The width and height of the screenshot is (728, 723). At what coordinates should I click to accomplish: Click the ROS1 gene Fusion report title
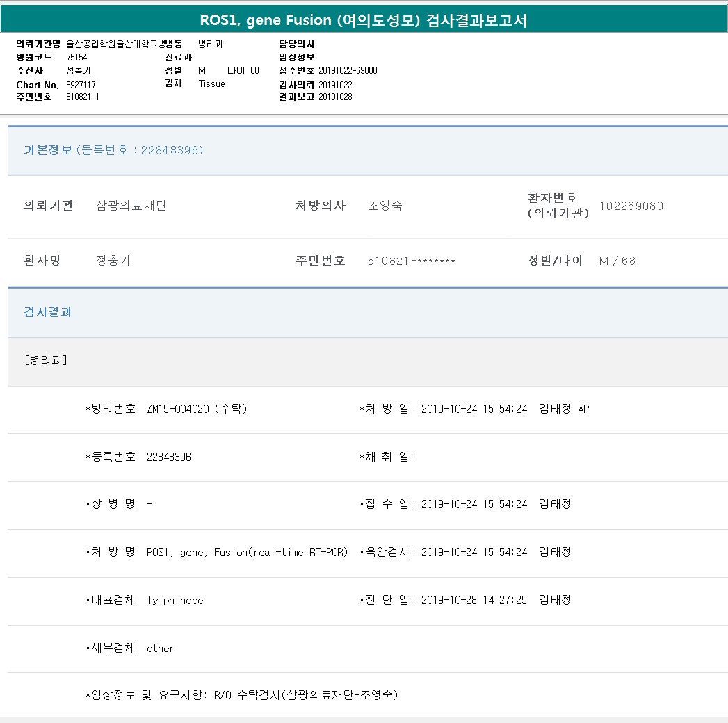point(364,20)
